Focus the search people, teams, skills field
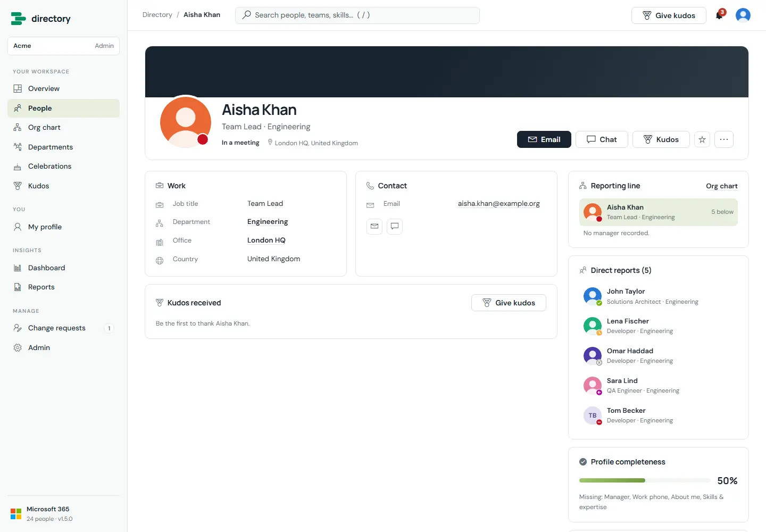This screenshot has width=766, height=532. pos(357,15)
